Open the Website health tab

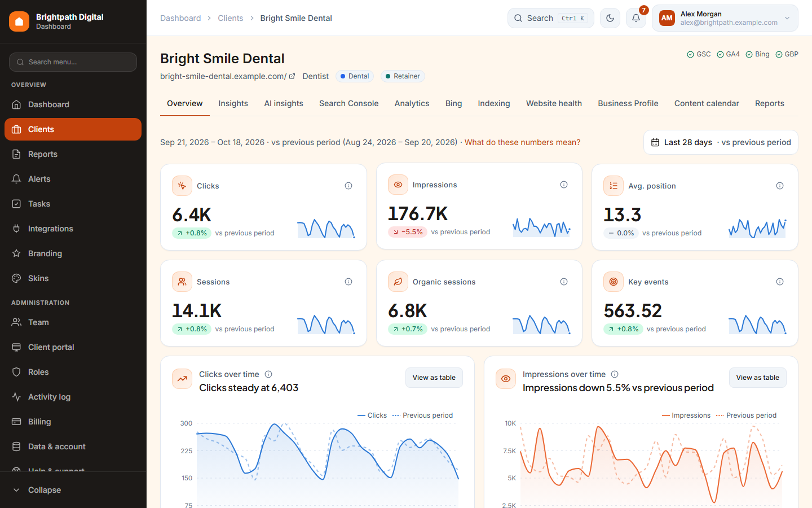click(554, 103)
